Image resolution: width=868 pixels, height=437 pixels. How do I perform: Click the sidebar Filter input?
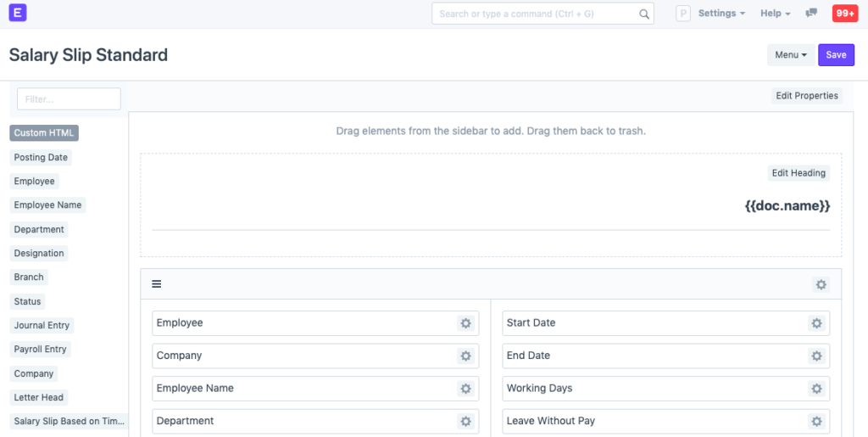[x=70, y=98]
